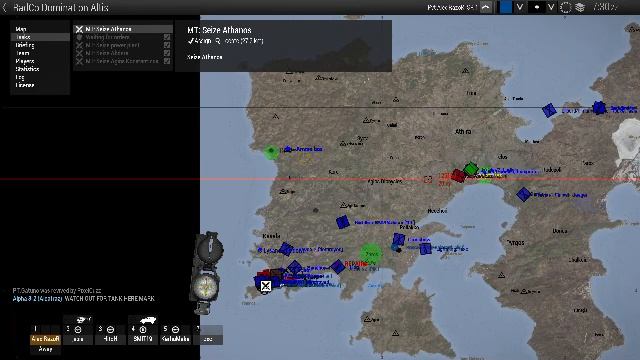Click the Away status under slot 1
This screenshot has width=640, height=360.
coord(45,349)
